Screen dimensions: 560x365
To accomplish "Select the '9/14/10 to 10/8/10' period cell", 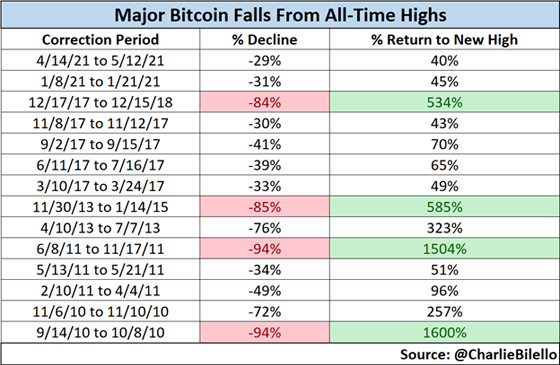I will coord(100,332).
